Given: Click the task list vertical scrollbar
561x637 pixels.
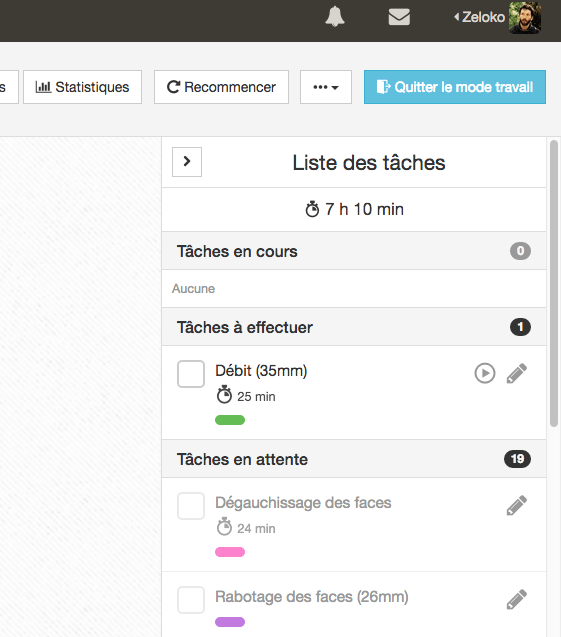Looking at the screenshot, I should 554,283.
